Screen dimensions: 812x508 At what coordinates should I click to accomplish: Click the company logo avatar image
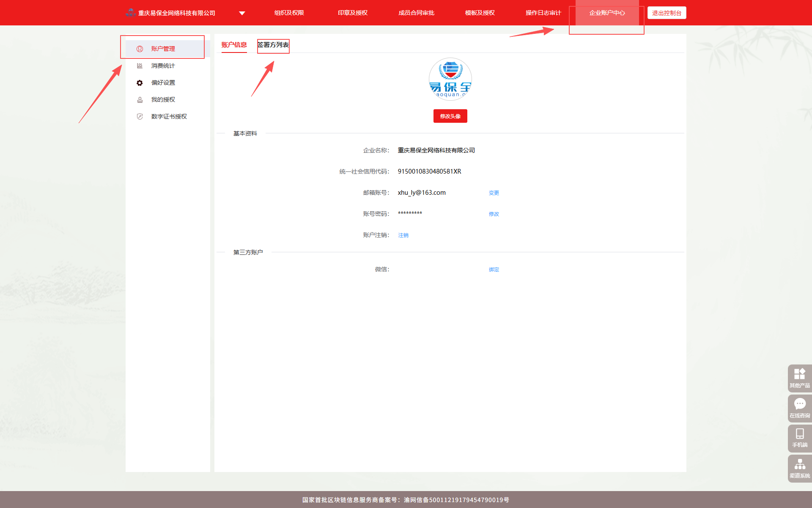point(450,79)
